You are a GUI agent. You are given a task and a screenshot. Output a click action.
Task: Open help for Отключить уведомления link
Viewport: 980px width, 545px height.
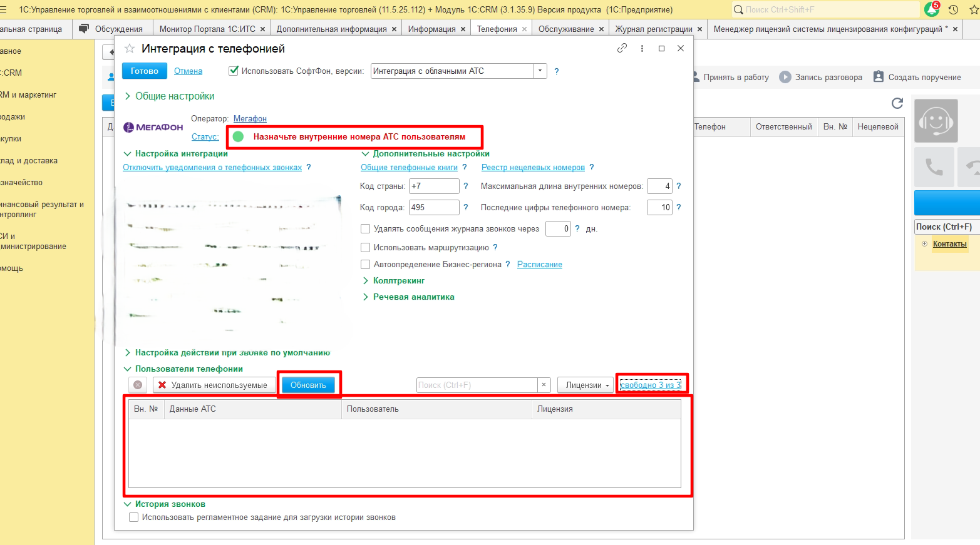point(308,167)
